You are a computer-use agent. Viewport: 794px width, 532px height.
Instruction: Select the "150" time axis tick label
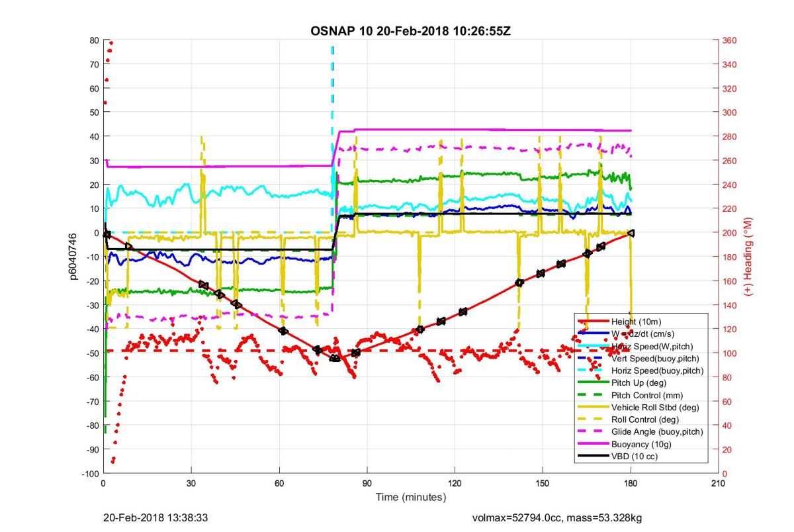coord(543,484)
